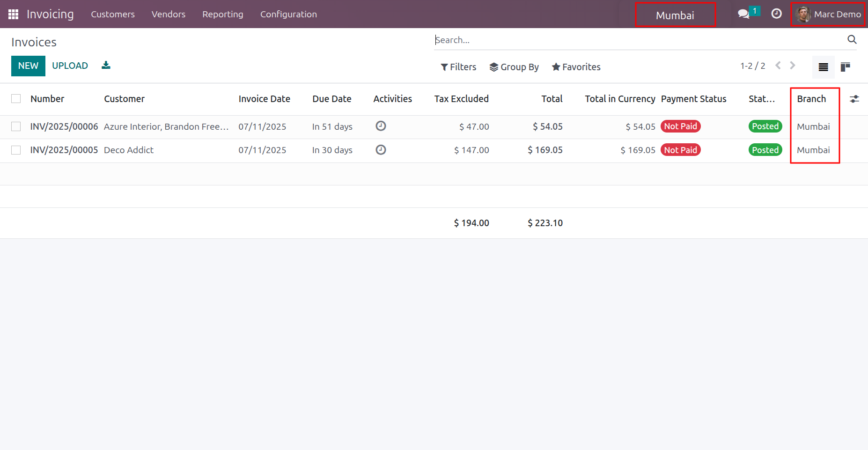
Task: Click the Marc Demo user avatar
Action: [x=803, y=14]
